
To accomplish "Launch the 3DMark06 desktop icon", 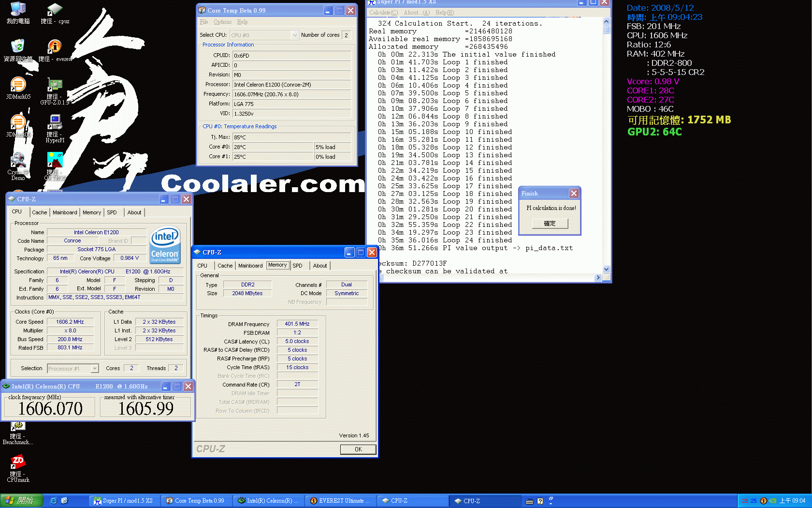I will pyautogui.click(x=18, y=126).
